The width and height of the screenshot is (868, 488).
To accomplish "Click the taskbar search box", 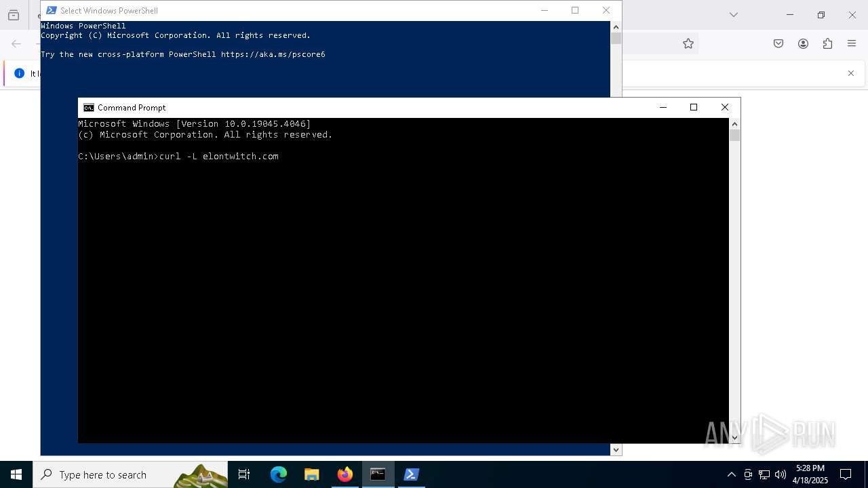I will tap(130, 474).
